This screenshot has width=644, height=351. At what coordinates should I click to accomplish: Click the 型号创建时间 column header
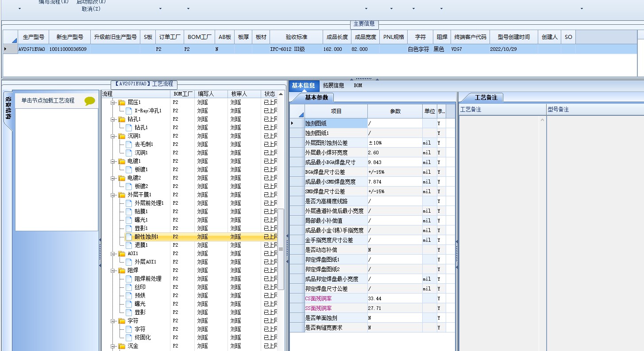513,37
